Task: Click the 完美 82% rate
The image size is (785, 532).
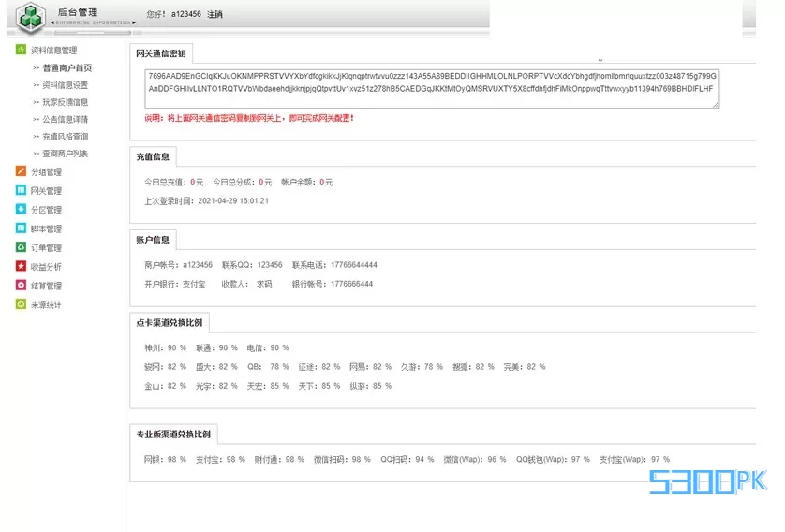Action: (x=525, y=367)
